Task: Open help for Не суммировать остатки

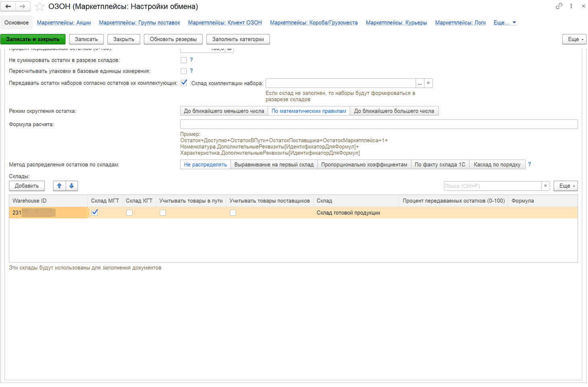Action: 191,60
